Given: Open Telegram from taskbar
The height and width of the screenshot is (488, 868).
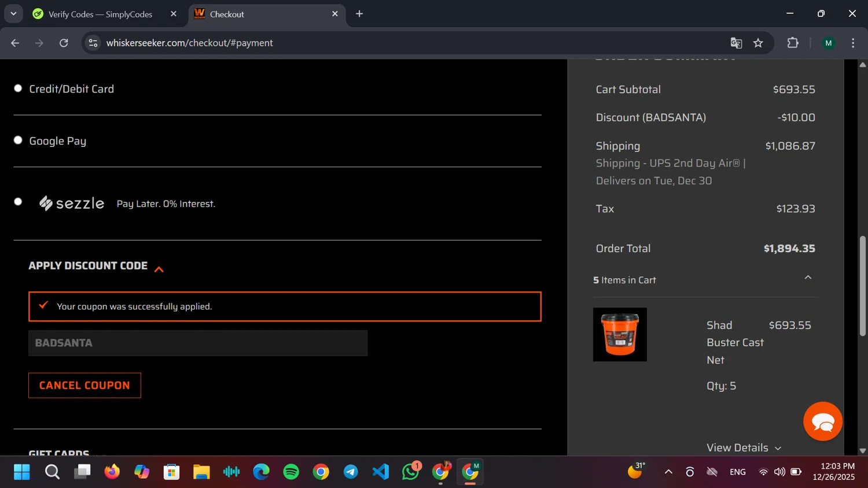Looking at the screenshot, I should pos(351,472).
